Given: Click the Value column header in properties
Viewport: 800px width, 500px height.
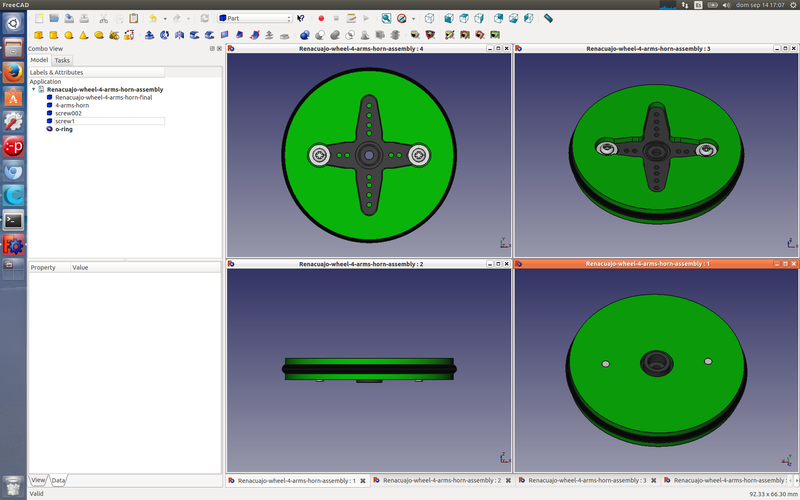Looking at the screenshot, I should [81, 267].
